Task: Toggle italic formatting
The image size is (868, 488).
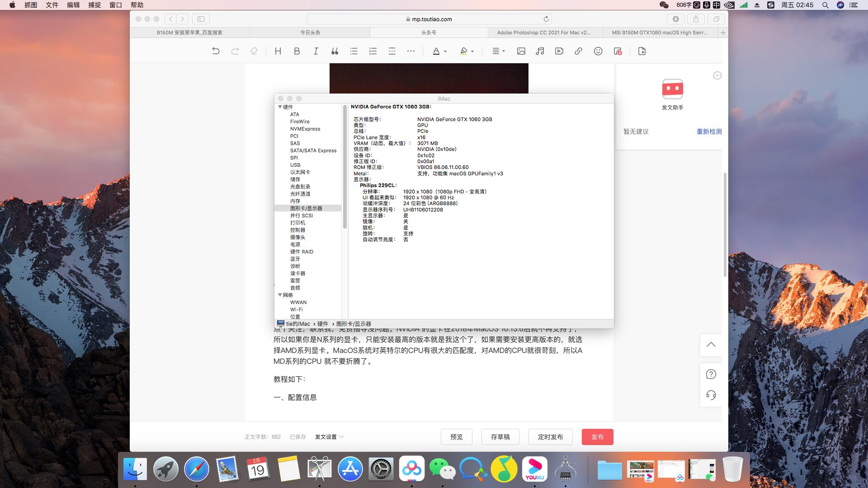Action: tap(316, 51)
